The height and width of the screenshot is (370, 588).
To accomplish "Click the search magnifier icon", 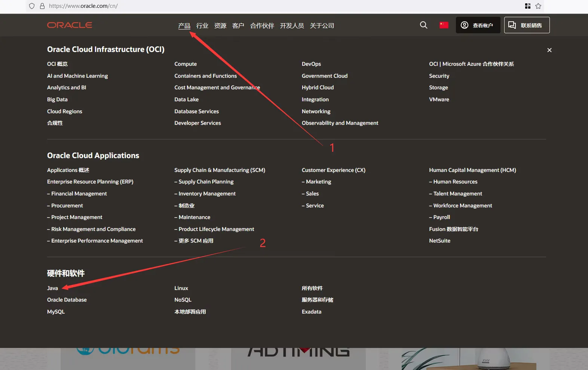I will 423,25.
